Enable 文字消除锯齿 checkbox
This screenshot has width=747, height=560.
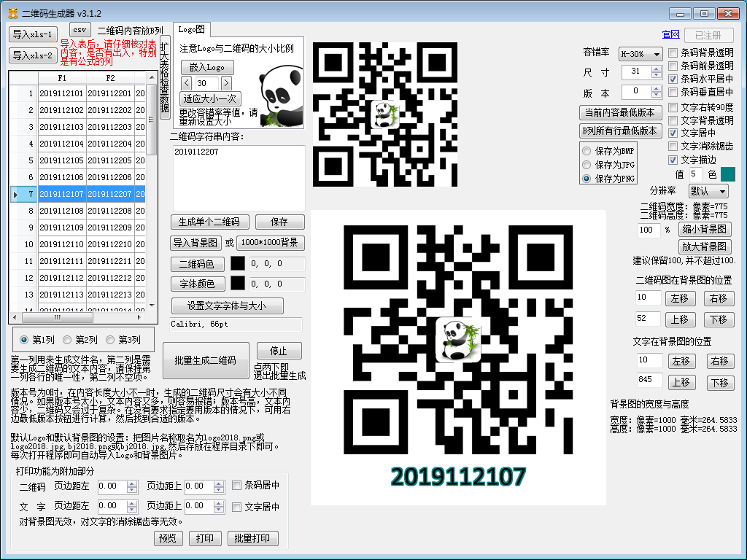pyautogui.click(x=673, y=146)
